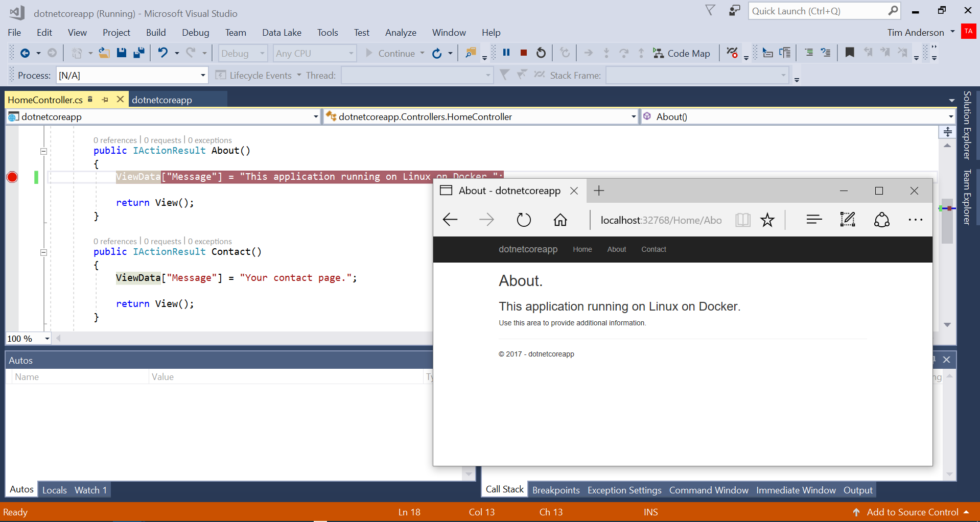Open the Team Explorer side tab
The width and height of the screenshot is (980, 522).
click(967, 197)
